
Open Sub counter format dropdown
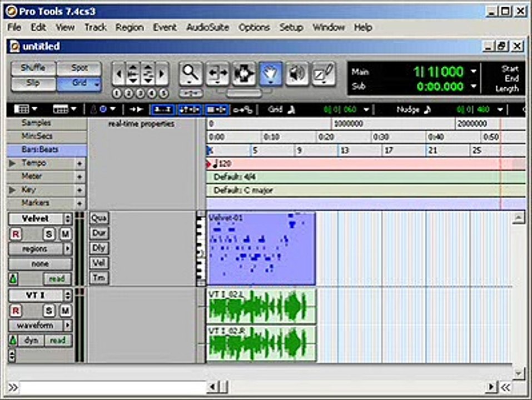[473, 87]
